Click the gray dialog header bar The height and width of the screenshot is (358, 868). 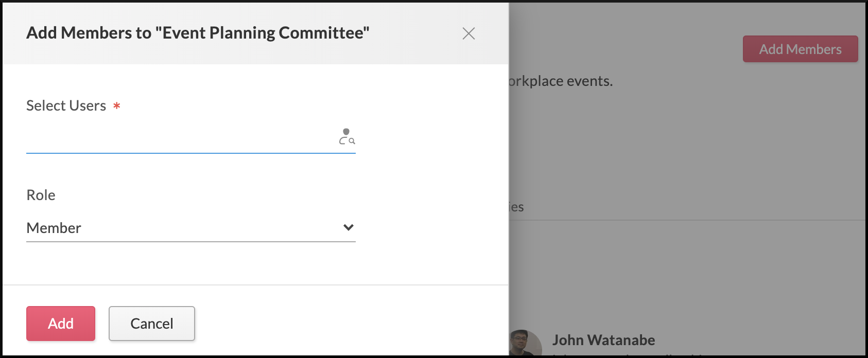[412, 51]
